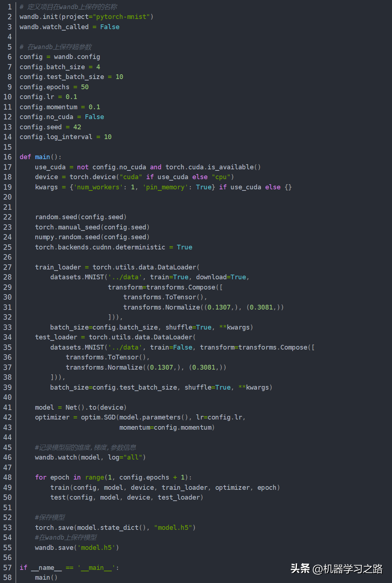
Task: Click the 'for epoch in range' loop
Action: coord(114,477)
